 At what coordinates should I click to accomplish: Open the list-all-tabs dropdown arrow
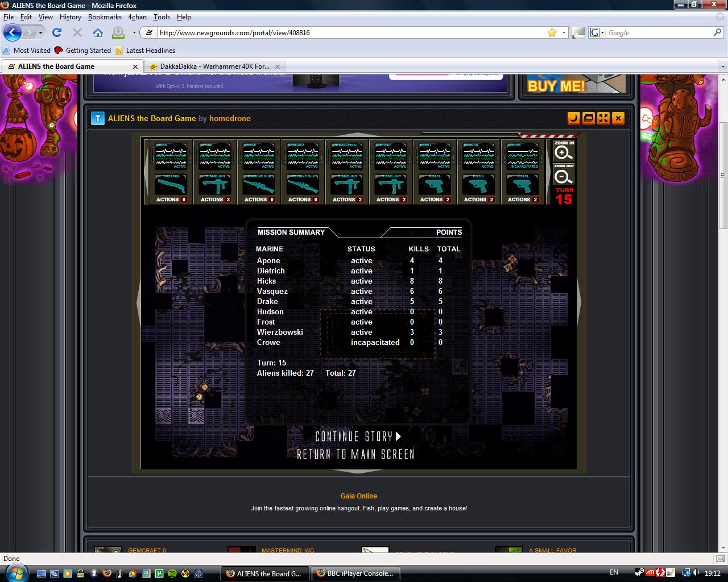coord(722,66)
